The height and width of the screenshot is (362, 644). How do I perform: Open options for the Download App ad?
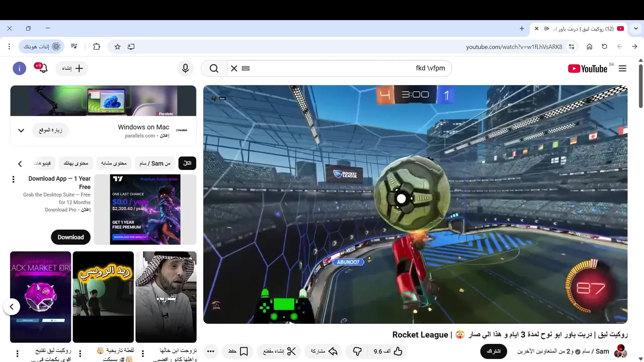pyautogui.click(x=14, y=179)
